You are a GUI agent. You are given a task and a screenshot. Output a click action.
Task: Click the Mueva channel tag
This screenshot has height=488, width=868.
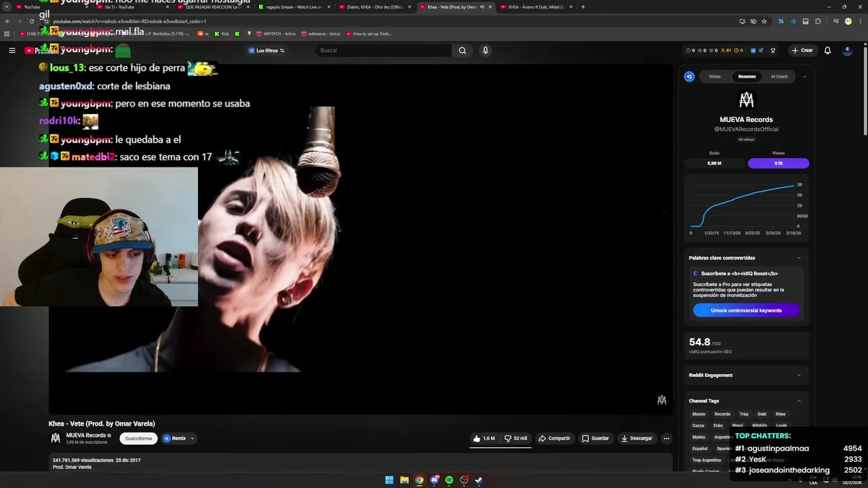[698, 414]
